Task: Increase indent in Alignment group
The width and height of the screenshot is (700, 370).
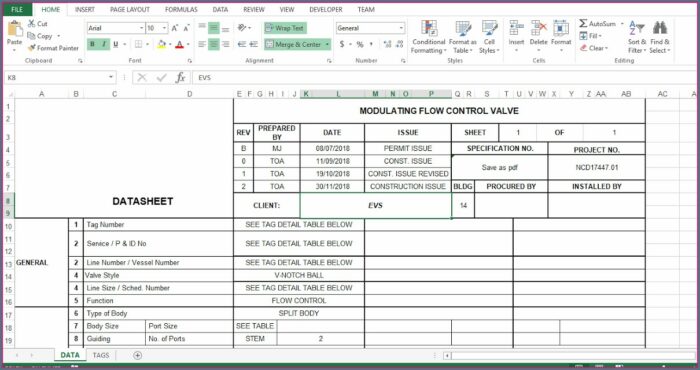Action: 254,44
